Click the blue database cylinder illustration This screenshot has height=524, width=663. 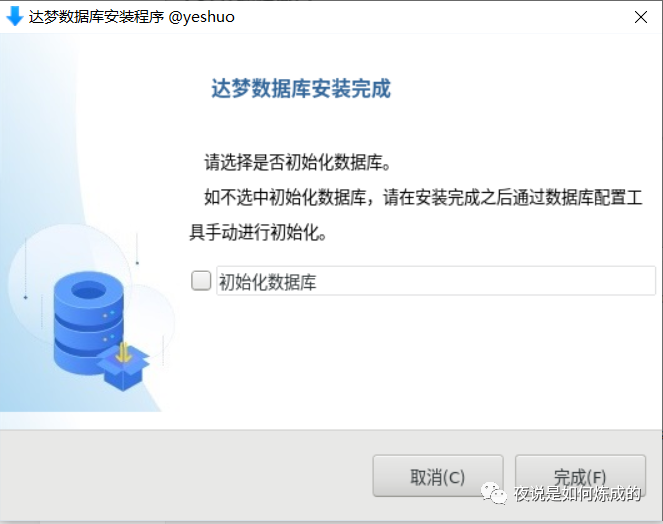coord(89,321)
